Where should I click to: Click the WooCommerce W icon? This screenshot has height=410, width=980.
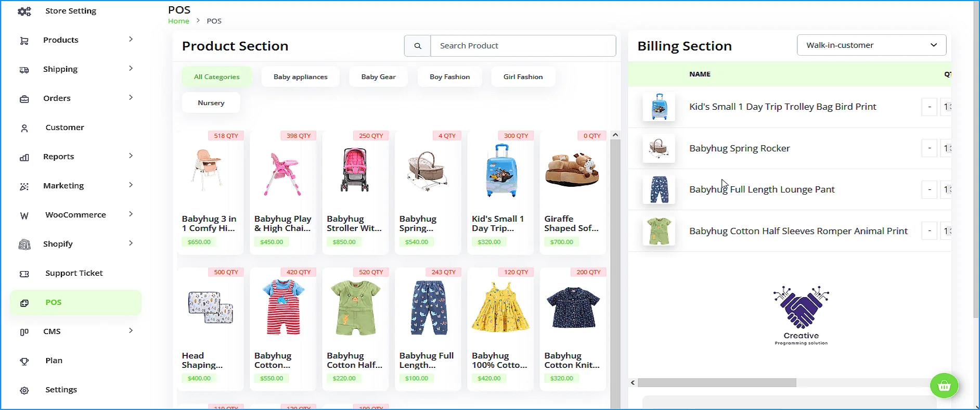point(24,215)
